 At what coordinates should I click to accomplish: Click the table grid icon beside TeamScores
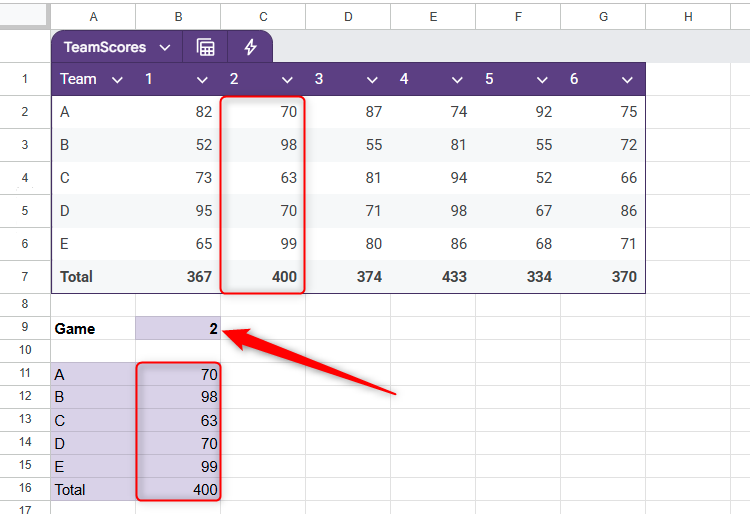205,47
